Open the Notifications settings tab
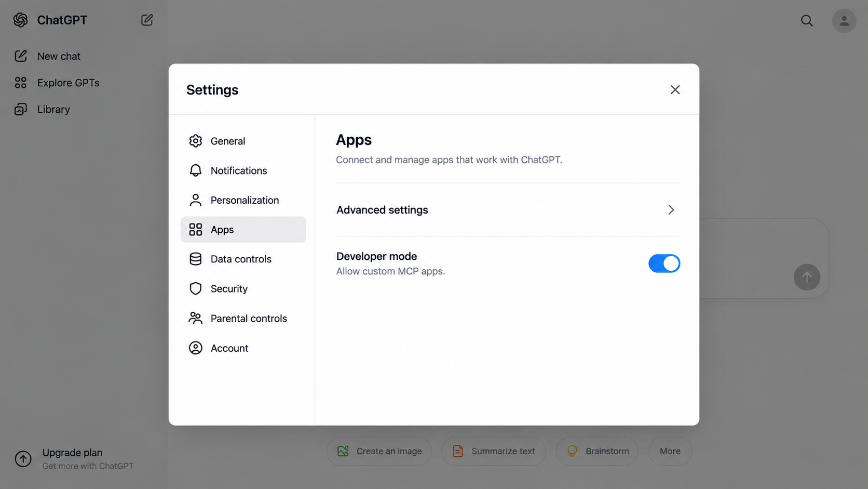This screenshot has height=489, width=868. click(243, 170)
